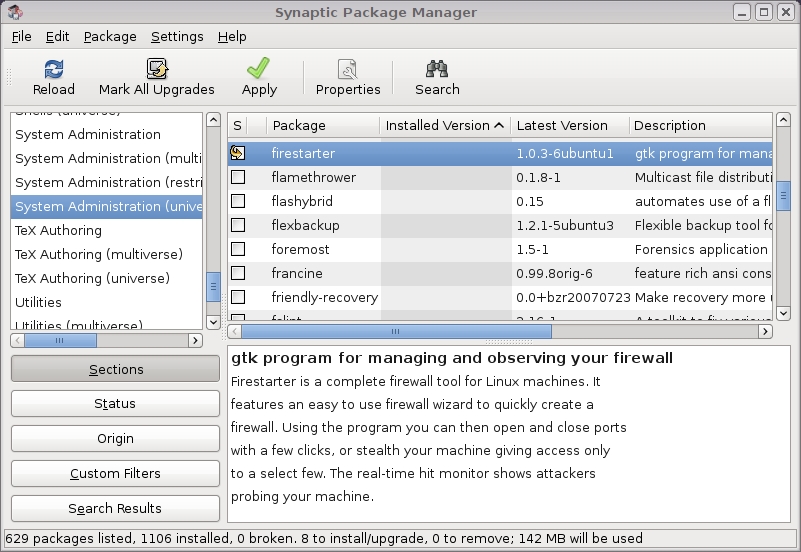The width and height of the screenshot is (801, 552).
Task: Open the Package menu
Action: [x=110, y=36]
